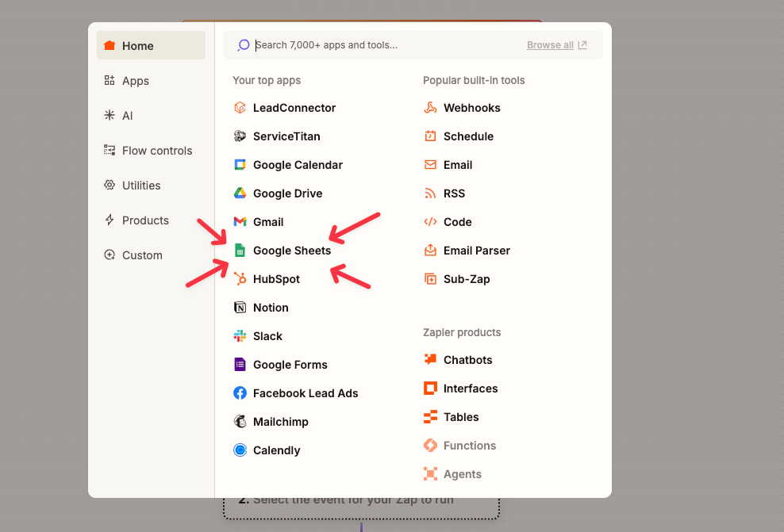
Task: Click the Functions product icon
Action: pyautogui.click(x=431, y=445)
